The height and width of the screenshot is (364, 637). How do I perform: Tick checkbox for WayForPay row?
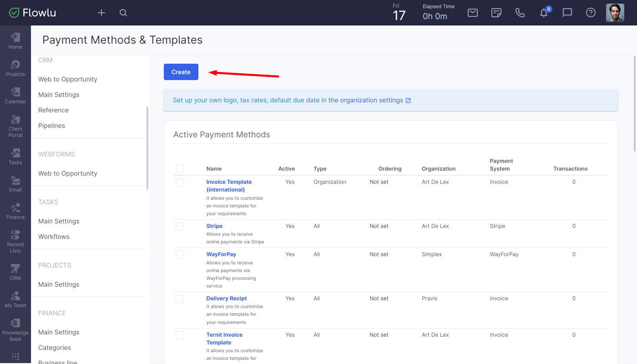(x=180, y=255)
